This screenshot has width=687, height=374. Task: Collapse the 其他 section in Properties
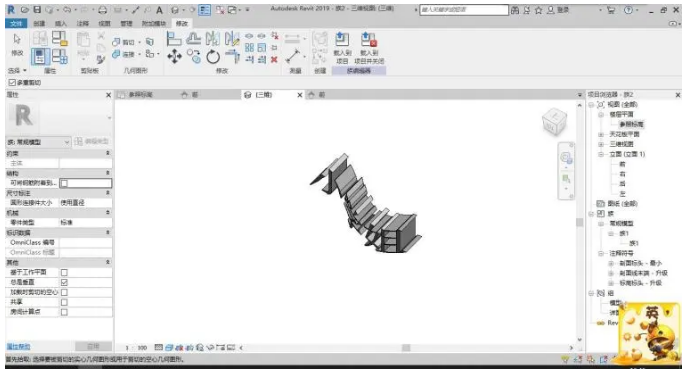[x=108, y=262]
